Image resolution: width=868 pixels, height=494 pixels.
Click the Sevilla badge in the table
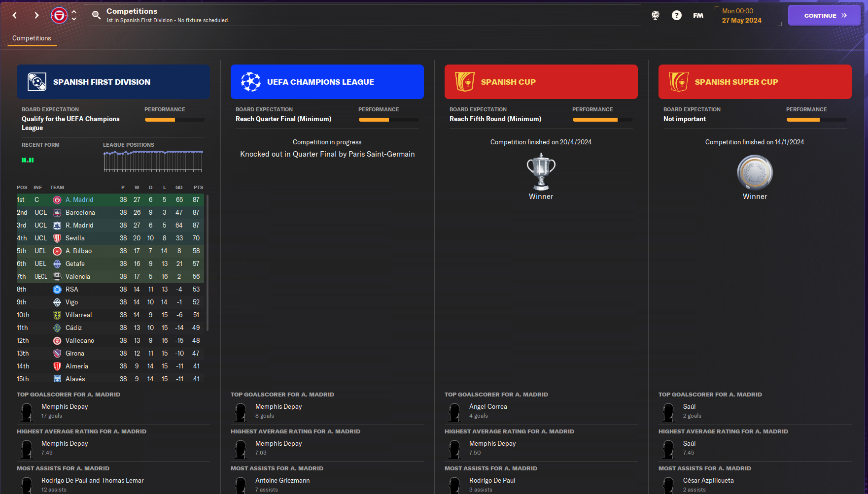57,238
